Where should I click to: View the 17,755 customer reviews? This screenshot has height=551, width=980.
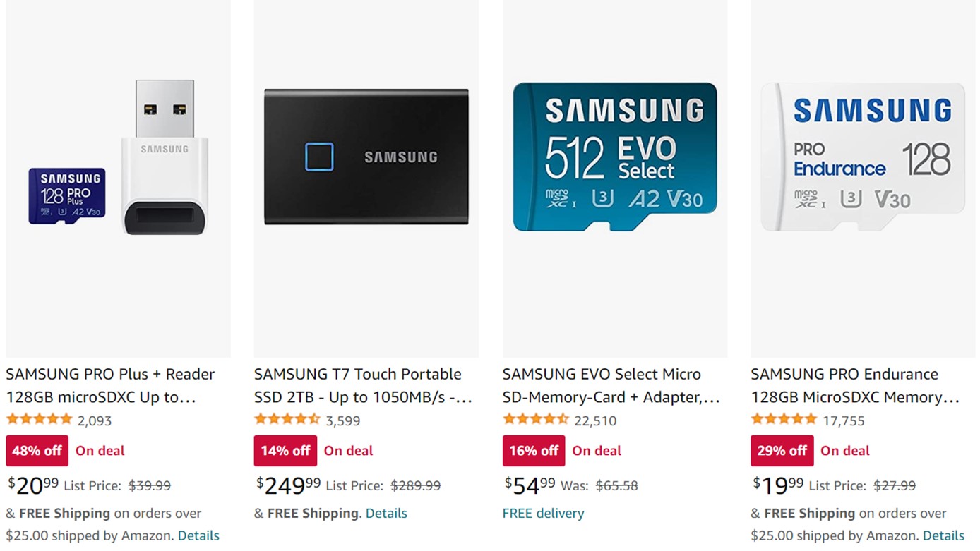click(844, 421)
